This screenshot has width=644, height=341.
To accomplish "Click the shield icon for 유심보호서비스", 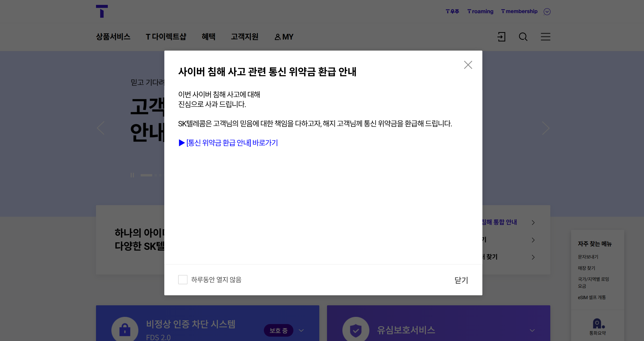I will tap(356, 330).
